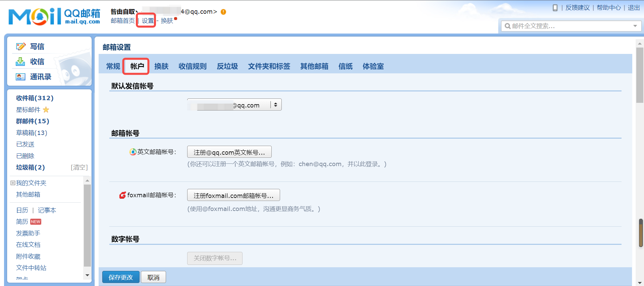
Task: Switch to the 常规 settings tab
Action: click(x=113, y=66)
